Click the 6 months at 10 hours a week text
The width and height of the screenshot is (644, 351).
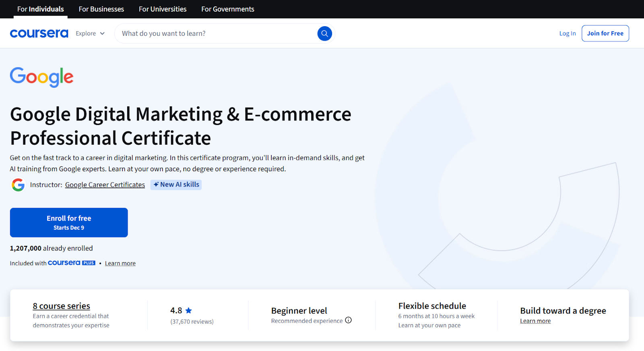coord(436,316)
